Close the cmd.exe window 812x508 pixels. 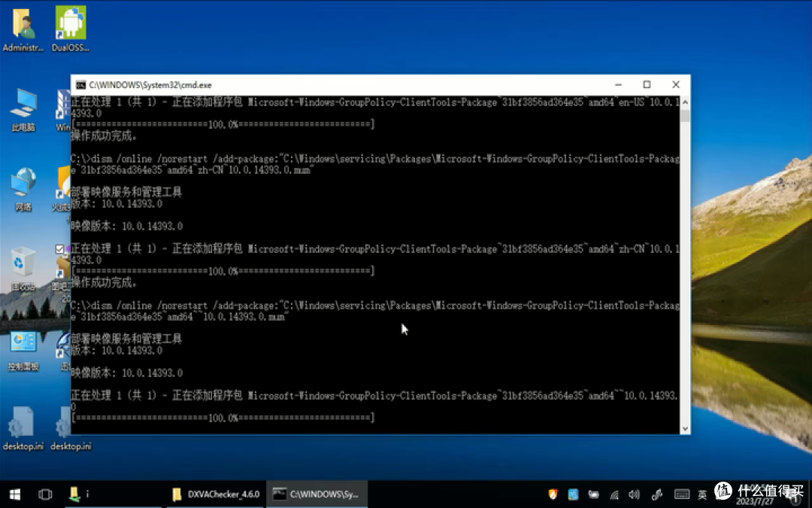pyautogui.click(x=676, y=84)
